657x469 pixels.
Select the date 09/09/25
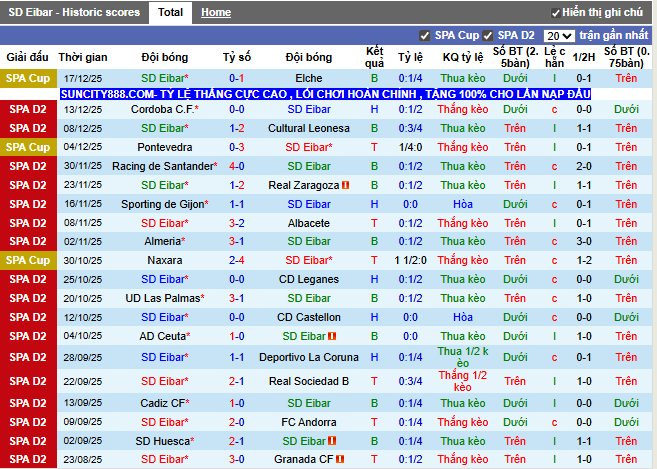coord(83,422)
